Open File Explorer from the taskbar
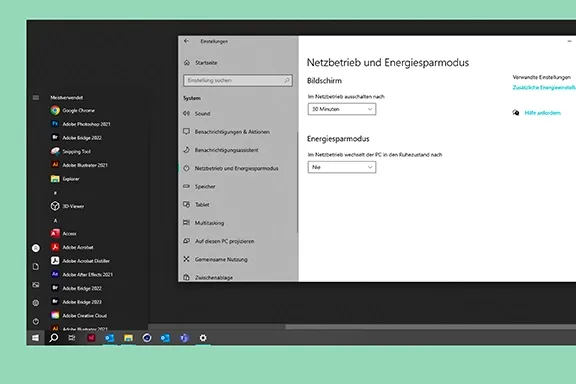 [x=128, y=338]
